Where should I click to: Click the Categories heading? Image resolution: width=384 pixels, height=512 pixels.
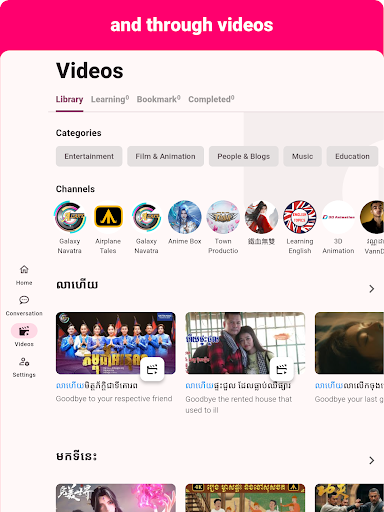(79, 133)
